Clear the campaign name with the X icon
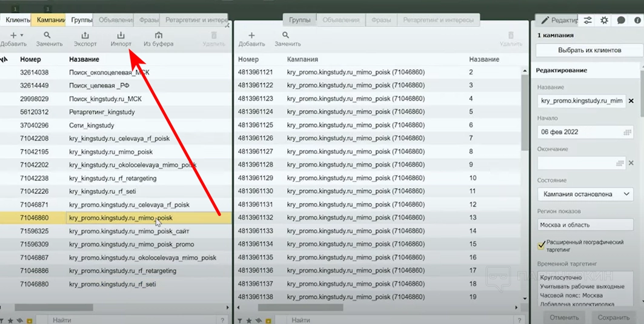This screenshot has height=324, width=644. (x=631, y=101)
